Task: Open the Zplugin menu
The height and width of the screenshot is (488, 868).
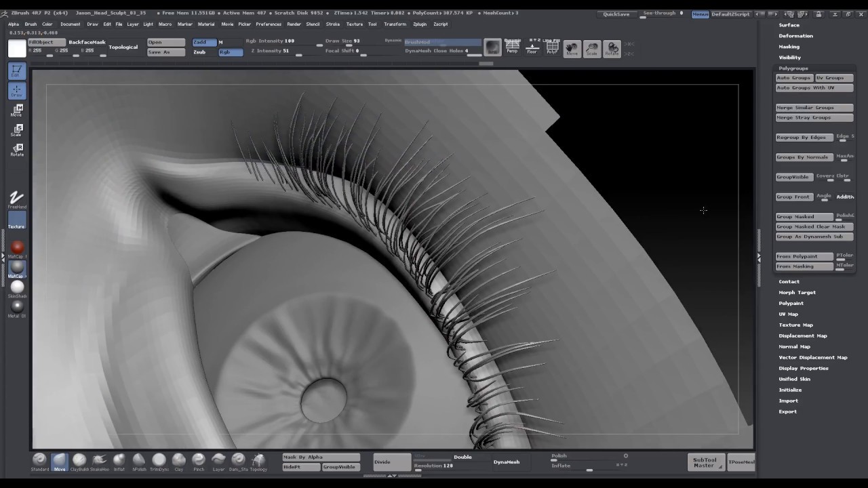Action: pos(420,24)
